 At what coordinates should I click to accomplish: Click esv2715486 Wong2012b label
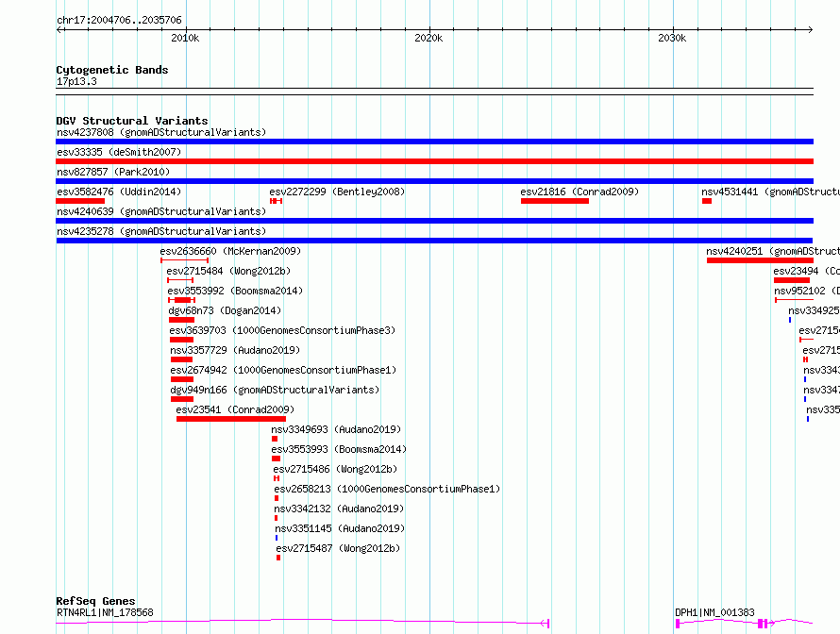pos(335,469)
